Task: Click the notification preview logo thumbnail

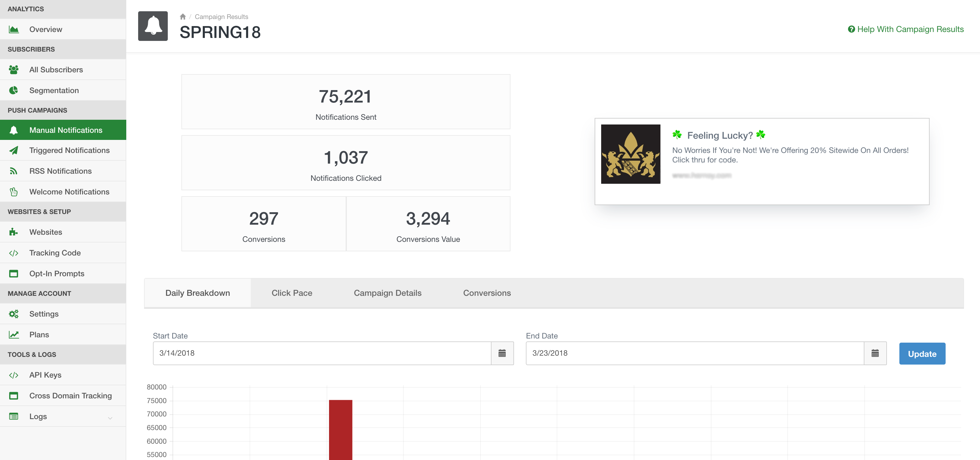Action: click(x=631, y=154)
